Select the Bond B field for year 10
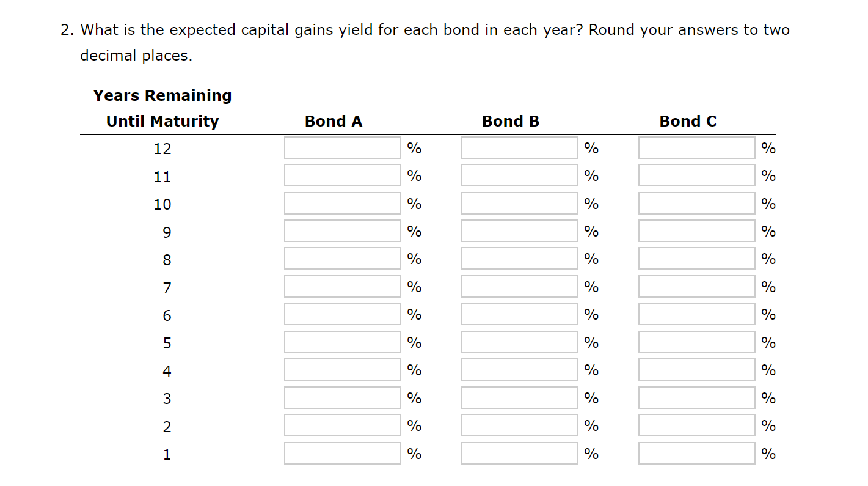Screen dimensions: 868x486 pos(519,202)
